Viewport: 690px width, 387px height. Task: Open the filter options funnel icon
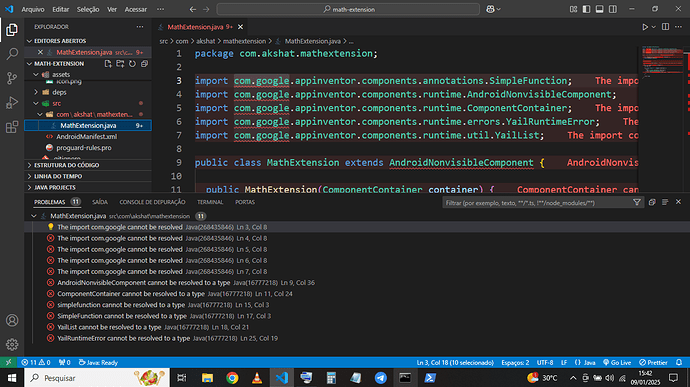[x=637, y=202]
